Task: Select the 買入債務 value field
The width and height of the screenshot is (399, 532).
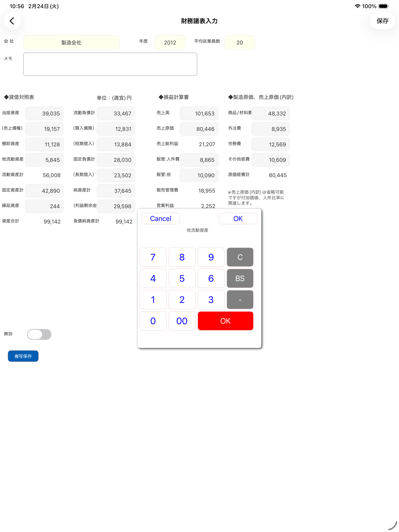Action: tap(116, 129)
